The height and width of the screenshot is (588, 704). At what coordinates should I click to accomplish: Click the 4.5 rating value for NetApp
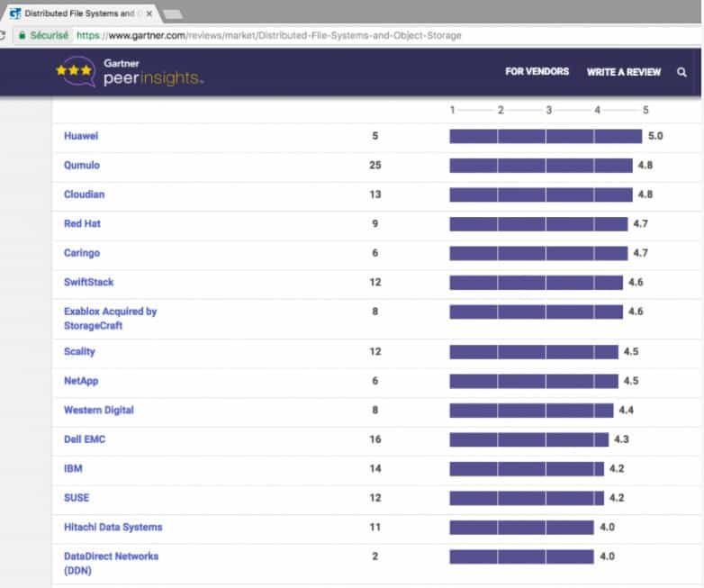tap(631, 381)
